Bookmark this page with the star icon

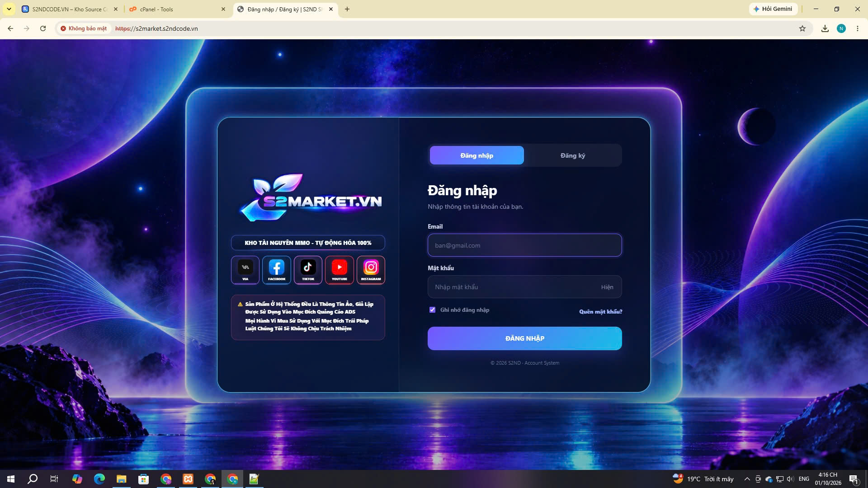(802, 28)
